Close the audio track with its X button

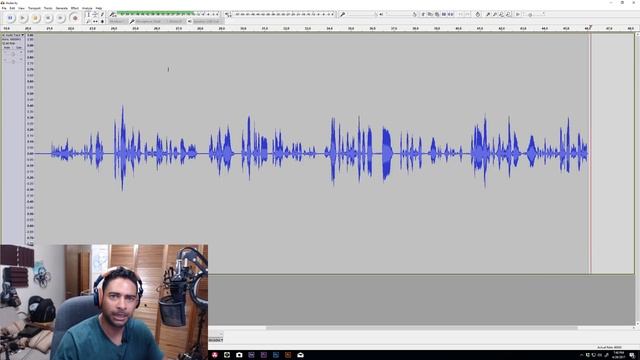(x=3, y=35)
